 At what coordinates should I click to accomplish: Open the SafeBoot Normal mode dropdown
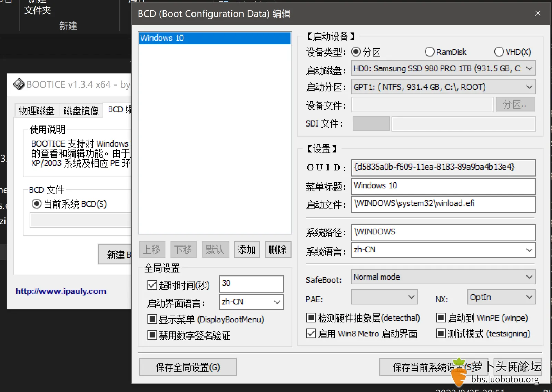443,277
